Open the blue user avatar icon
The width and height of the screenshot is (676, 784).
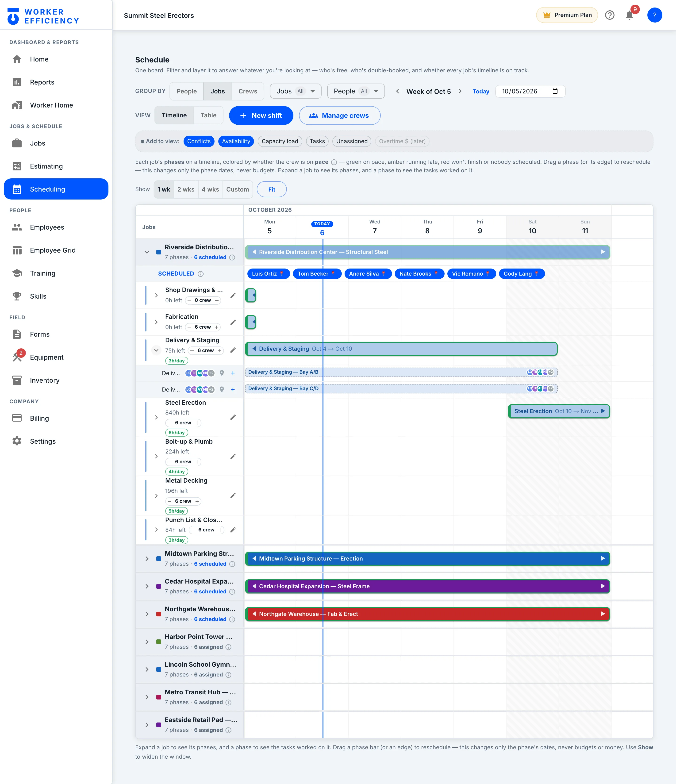coord(654,15)
